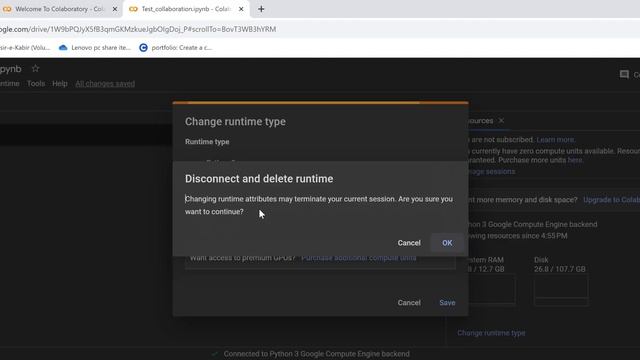Open the Tools menu

tap(36, 84)
